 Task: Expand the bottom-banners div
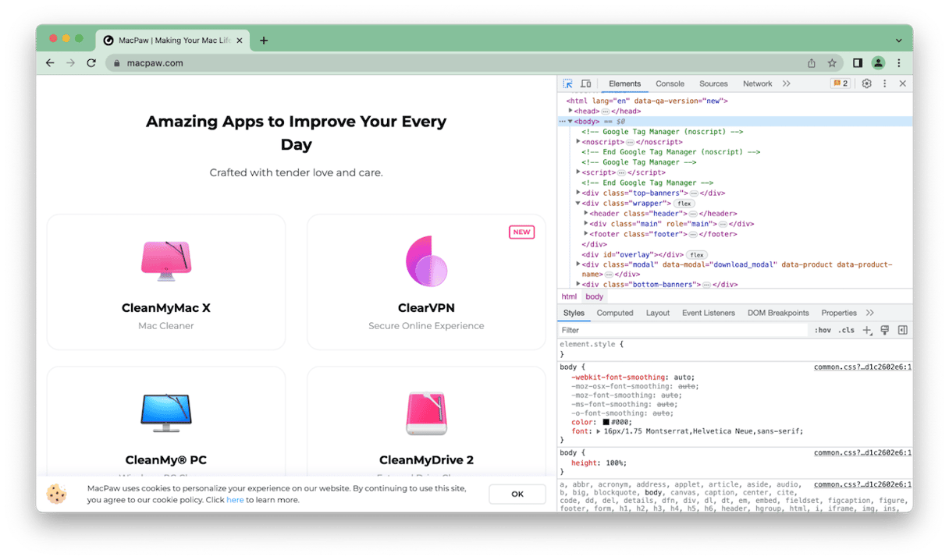click(x=578, y=285)
